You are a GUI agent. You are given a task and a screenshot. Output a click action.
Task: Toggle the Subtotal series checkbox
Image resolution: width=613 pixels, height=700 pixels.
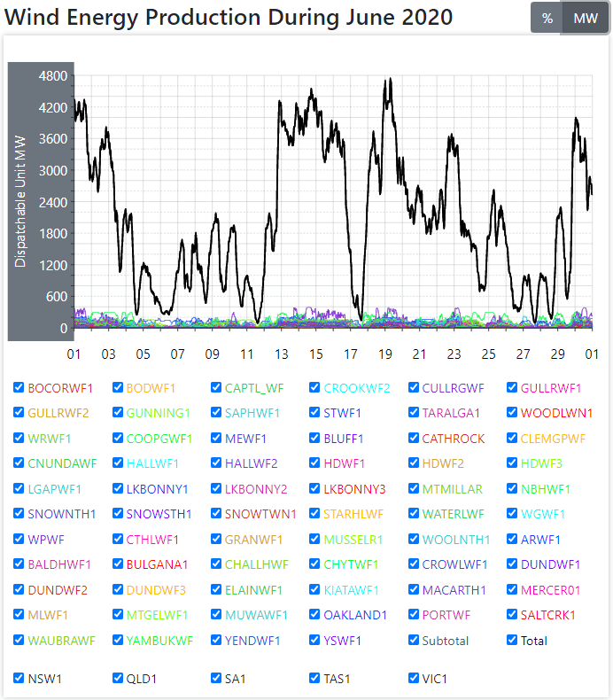tap(415, 640)
